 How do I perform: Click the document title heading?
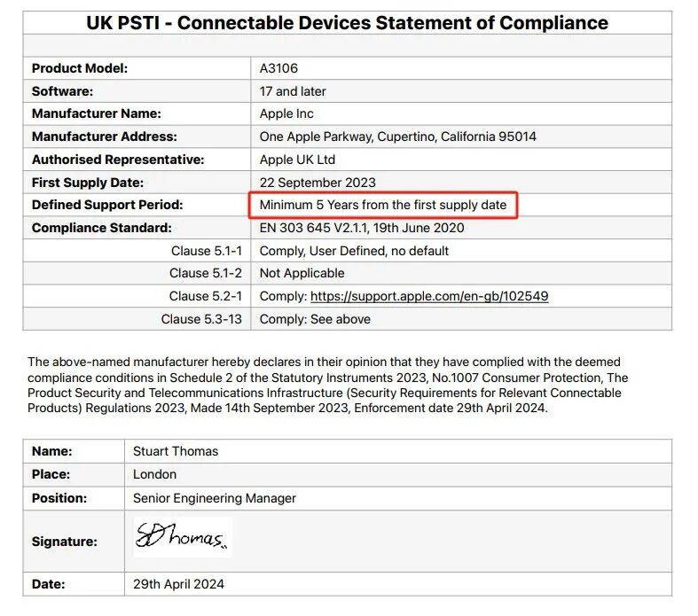pos(348,23)
